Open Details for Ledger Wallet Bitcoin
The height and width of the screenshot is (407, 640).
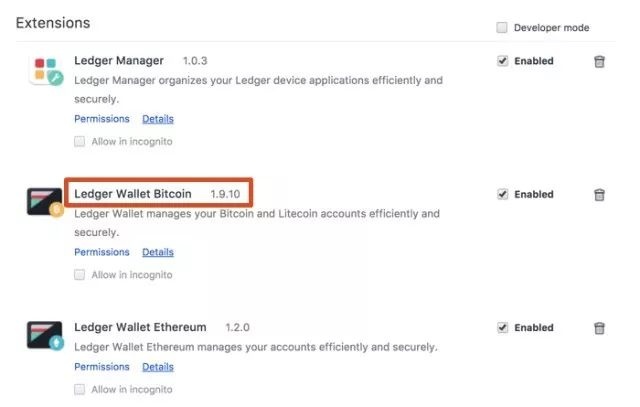[x=158, y=252]
